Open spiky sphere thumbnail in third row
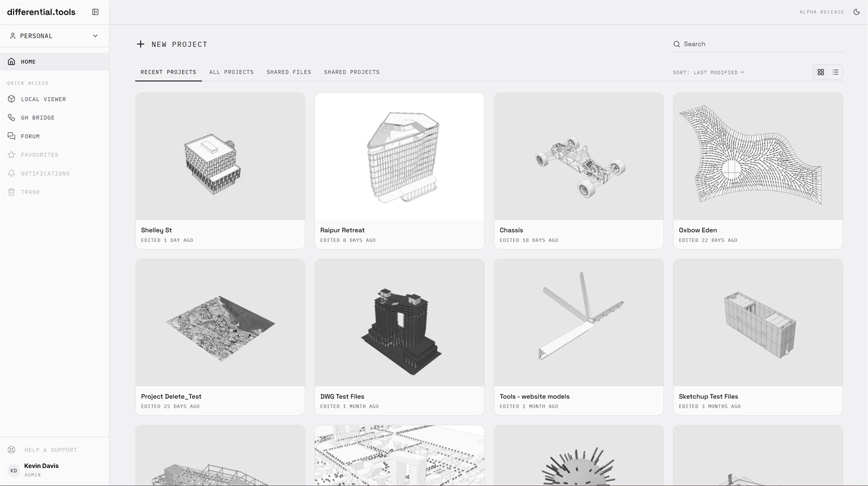Viewport: 868px width, 486px height. (579, 456)
